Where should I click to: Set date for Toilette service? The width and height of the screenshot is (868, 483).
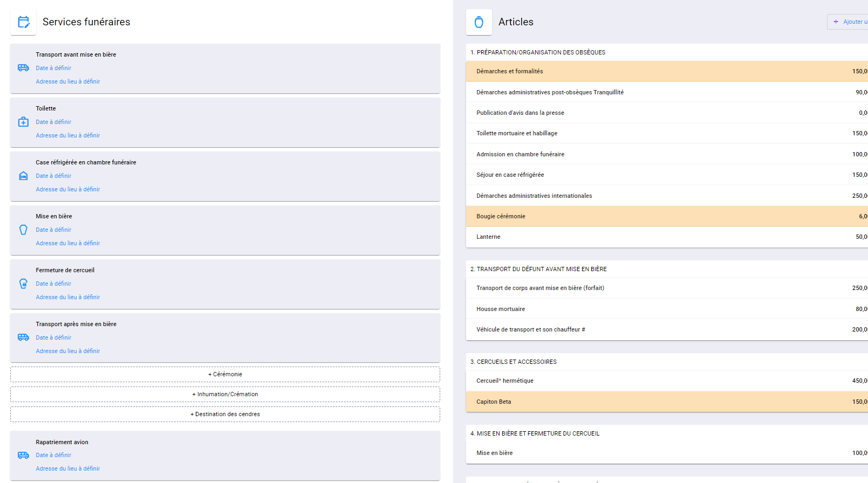tap(53, 122)
